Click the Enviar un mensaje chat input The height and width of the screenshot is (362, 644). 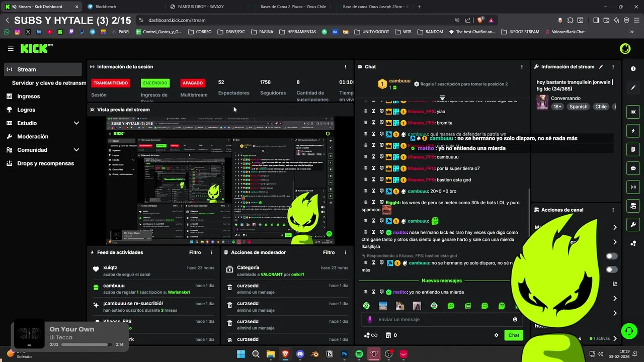[442, 319]
